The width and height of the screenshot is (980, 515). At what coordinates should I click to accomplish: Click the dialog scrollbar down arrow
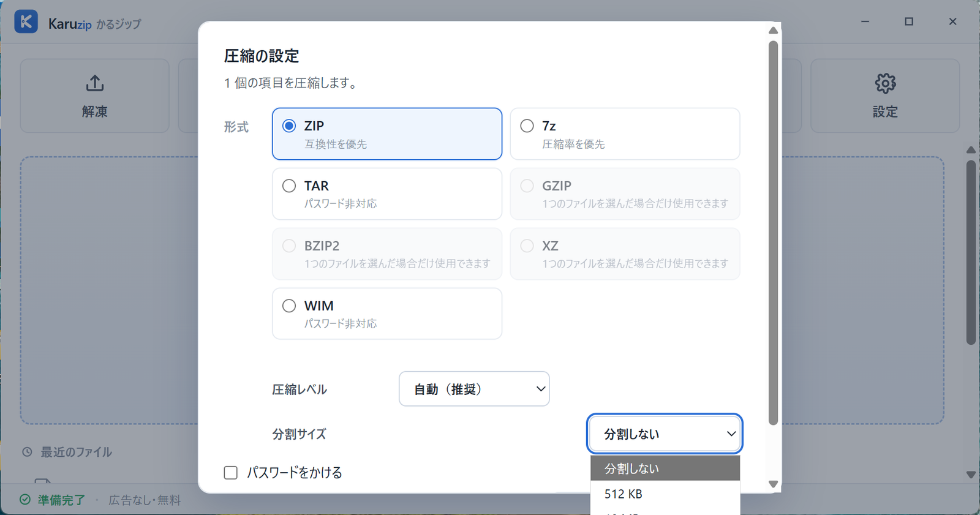click(x=773, y=484)
